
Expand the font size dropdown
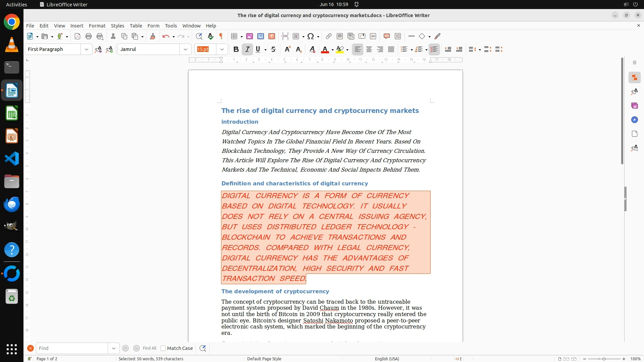(222, 49)
